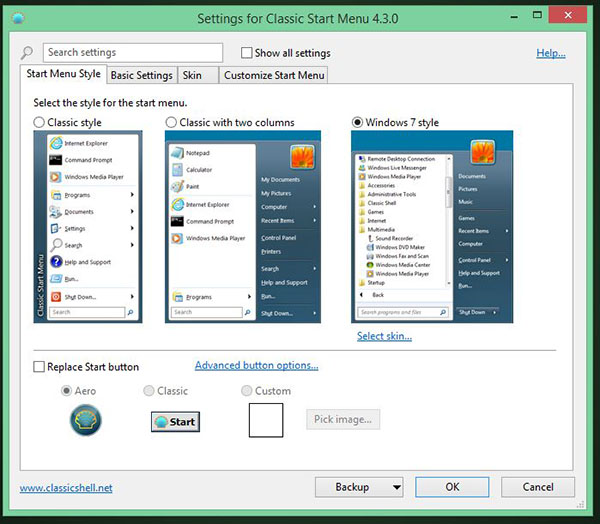600x524 pixels.
Task: Close the settings window
Action: [x=568, y=15]
